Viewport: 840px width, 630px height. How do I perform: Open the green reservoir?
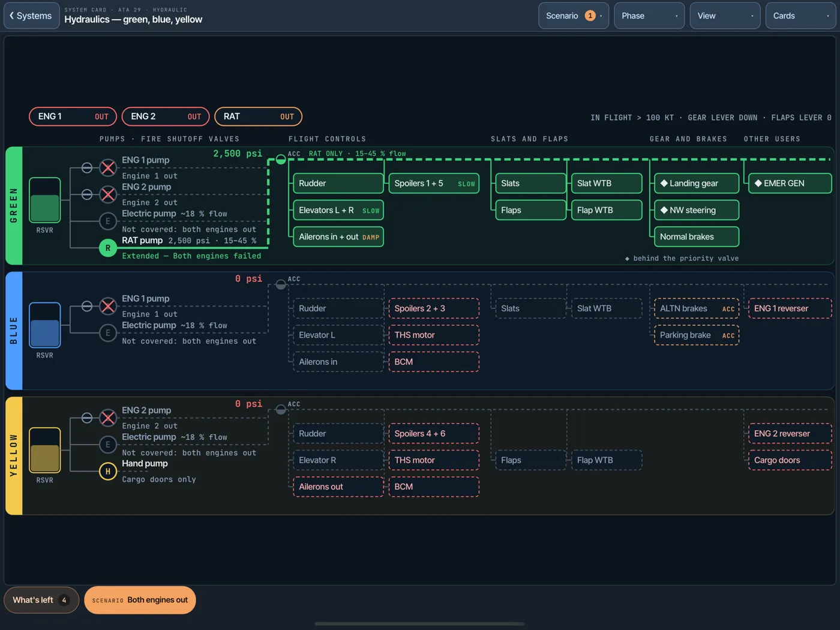[x=45, y=200]
